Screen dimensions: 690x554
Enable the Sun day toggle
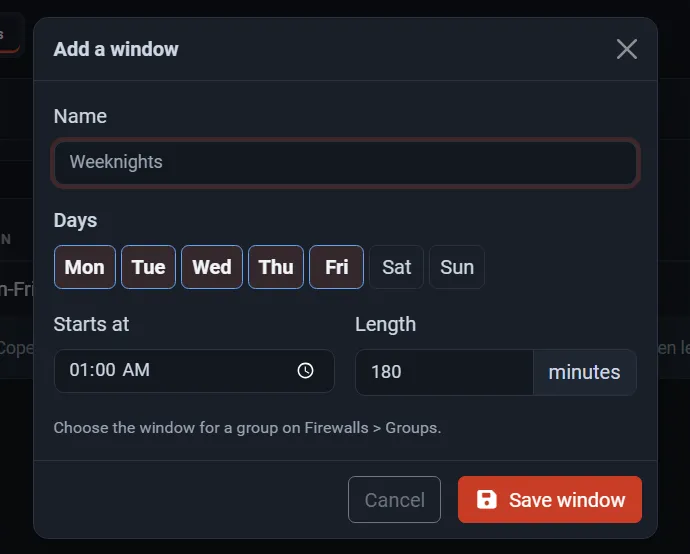pos(457,267)
